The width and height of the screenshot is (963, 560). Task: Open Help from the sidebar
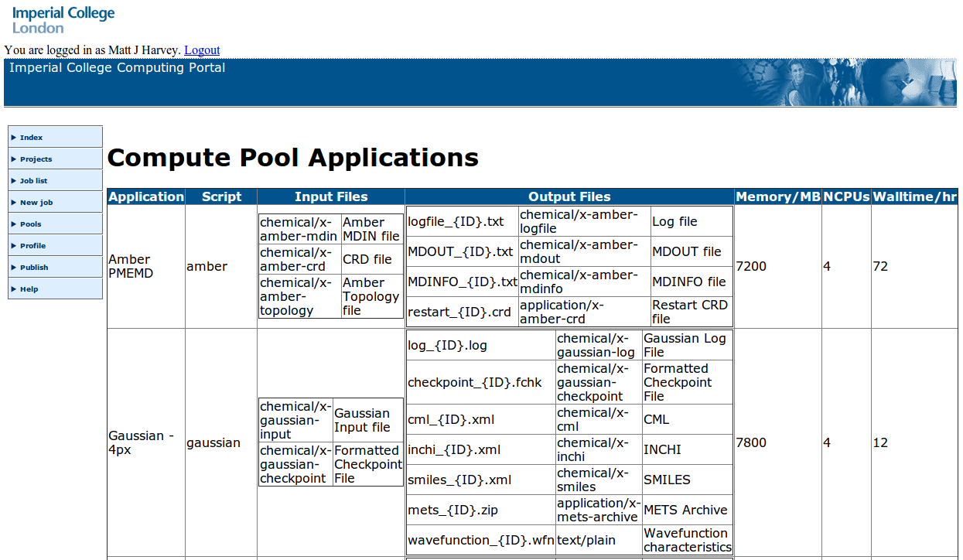[29, 289]
